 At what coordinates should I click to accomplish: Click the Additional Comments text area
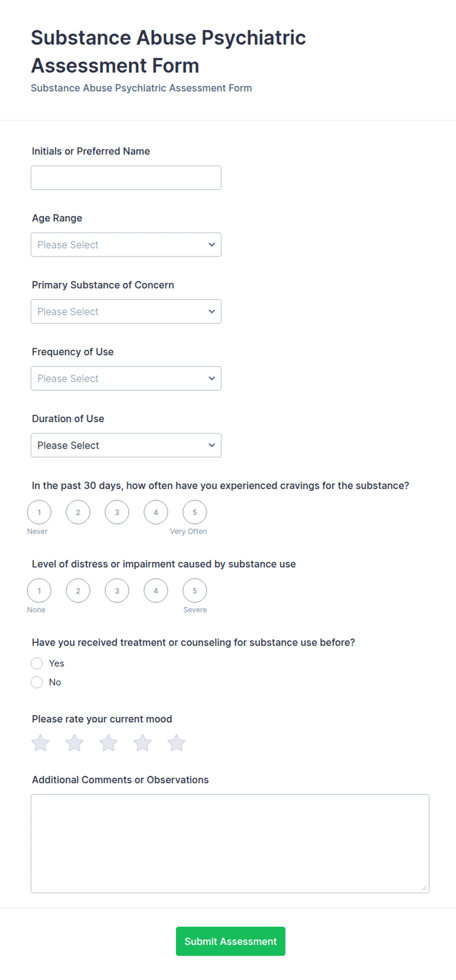click(230, 844)
